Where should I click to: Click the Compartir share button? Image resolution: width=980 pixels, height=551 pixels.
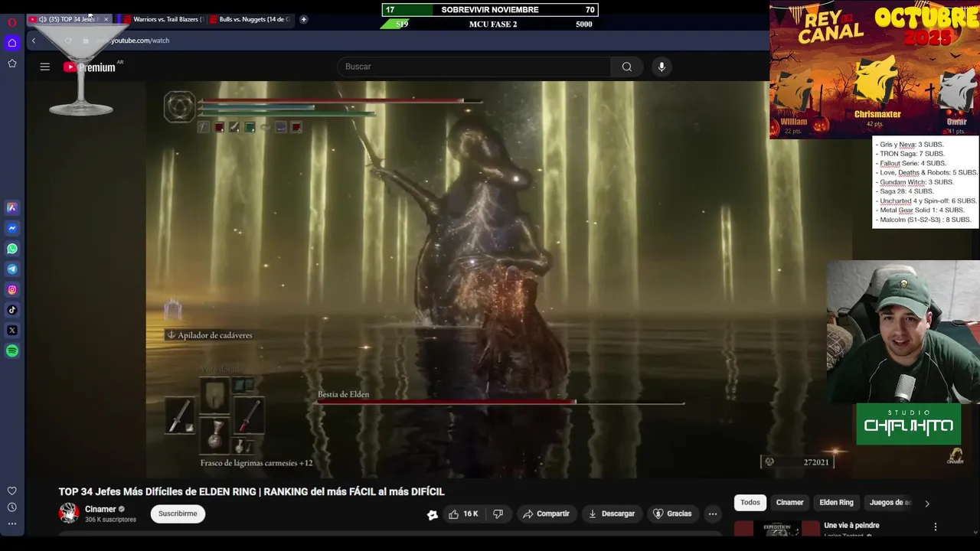pyautogui.click(x=546, y=514)
